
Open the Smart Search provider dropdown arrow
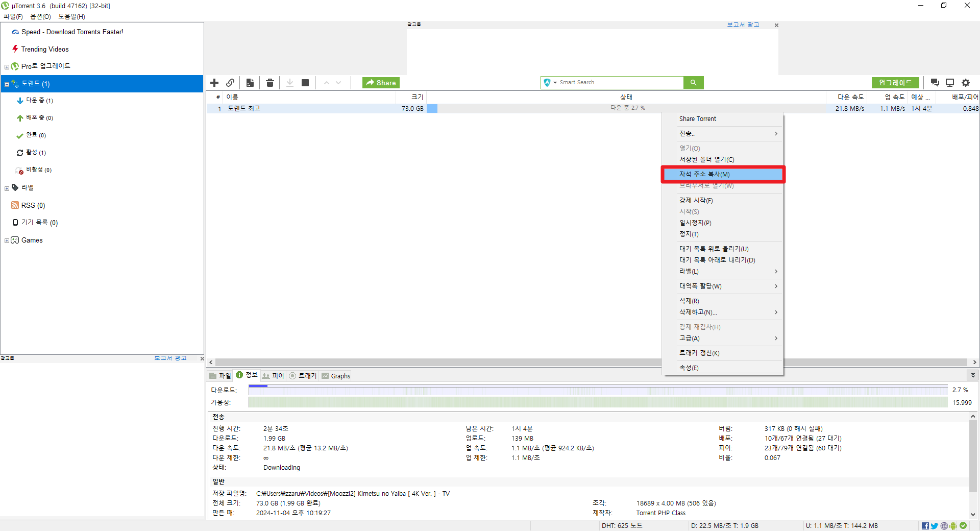point(555,83)
